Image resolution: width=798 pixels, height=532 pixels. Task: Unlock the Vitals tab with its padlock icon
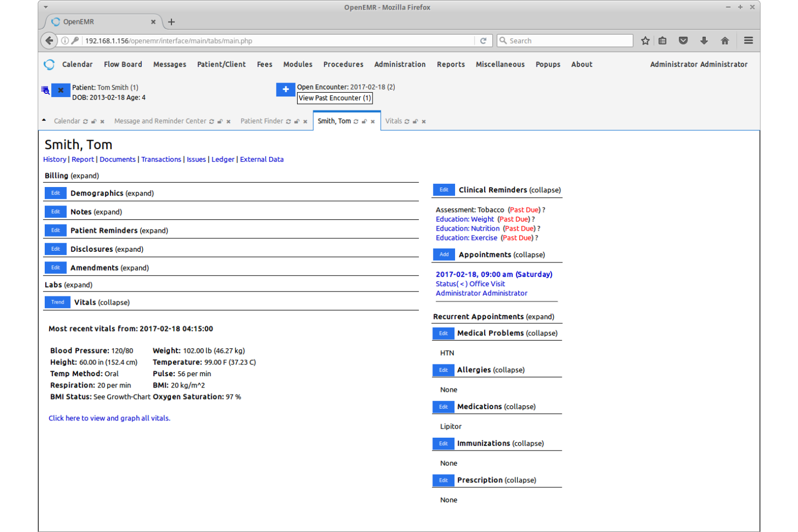pos(415,121)
